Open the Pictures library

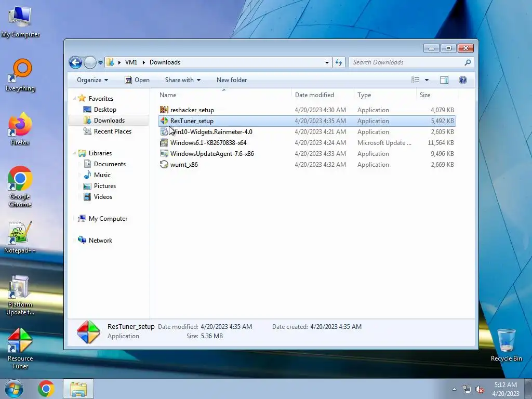(104, 186)
